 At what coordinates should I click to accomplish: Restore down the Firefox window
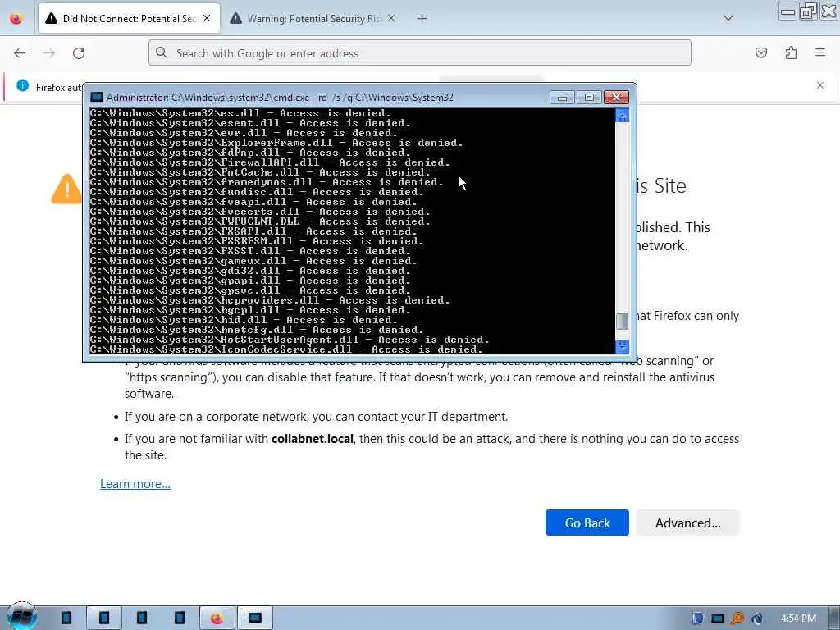tap(807, 11)
